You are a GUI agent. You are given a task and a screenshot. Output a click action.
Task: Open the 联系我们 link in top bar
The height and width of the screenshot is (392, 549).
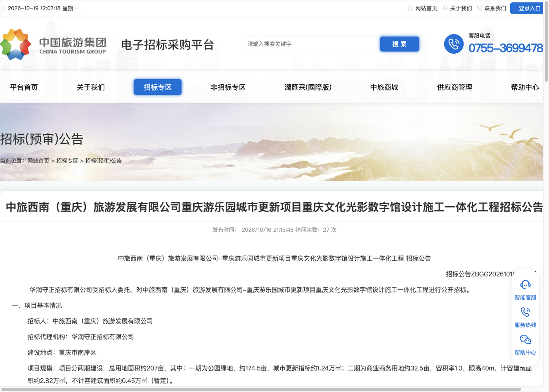coord(495,8)
